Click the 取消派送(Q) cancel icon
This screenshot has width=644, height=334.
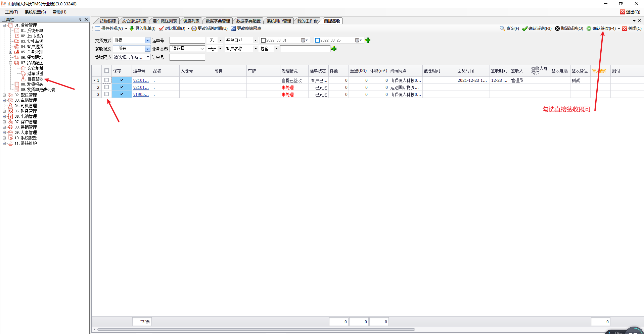pyautogui.click(x=557, y=29)
